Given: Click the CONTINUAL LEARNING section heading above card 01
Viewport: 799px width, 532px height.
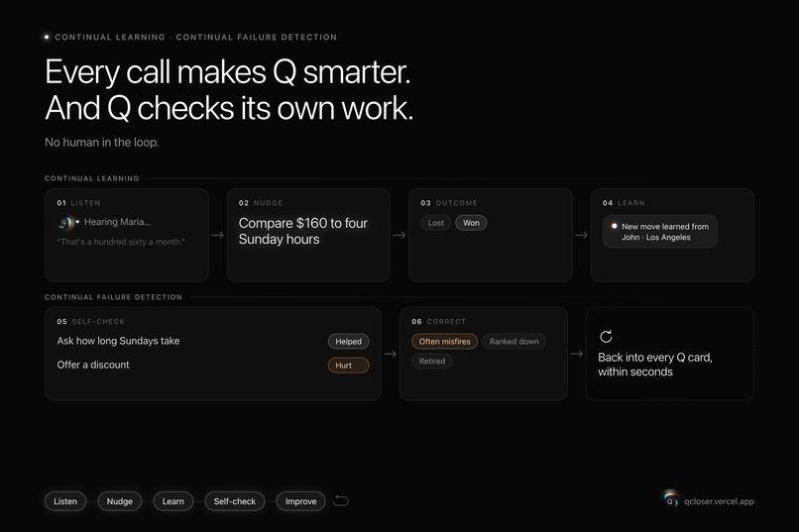Looking at the screenshot, I should [x=92, y=178].
